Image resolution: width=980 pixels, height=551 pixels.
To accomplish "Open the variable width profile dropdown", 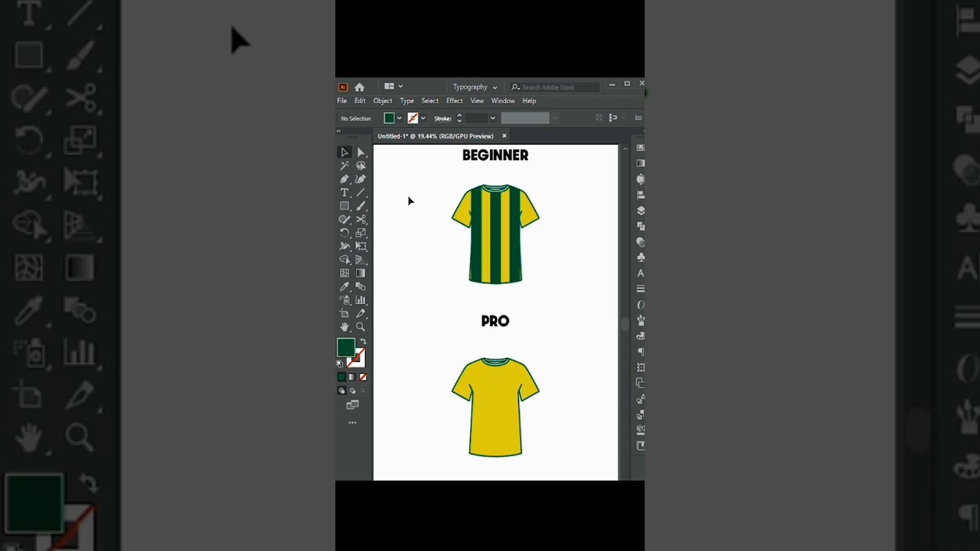I will tap(554, 118).
